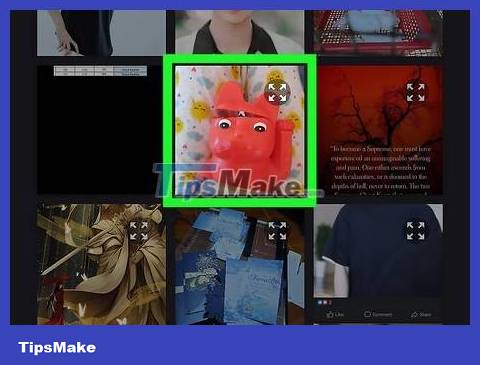Comment on the navy t-shirt post
This screenshot has height=365, width=480.
click(x=378, y=314)
